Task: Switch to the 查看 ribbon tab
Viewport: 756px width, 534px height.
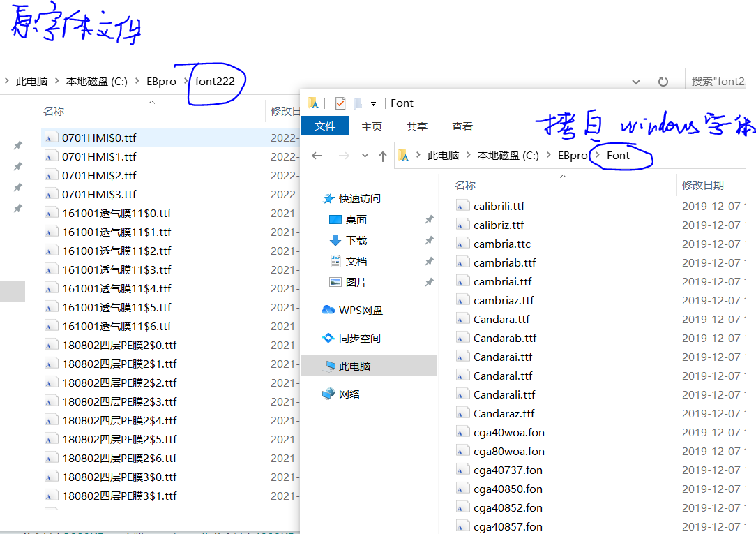Action: (462, 126)
